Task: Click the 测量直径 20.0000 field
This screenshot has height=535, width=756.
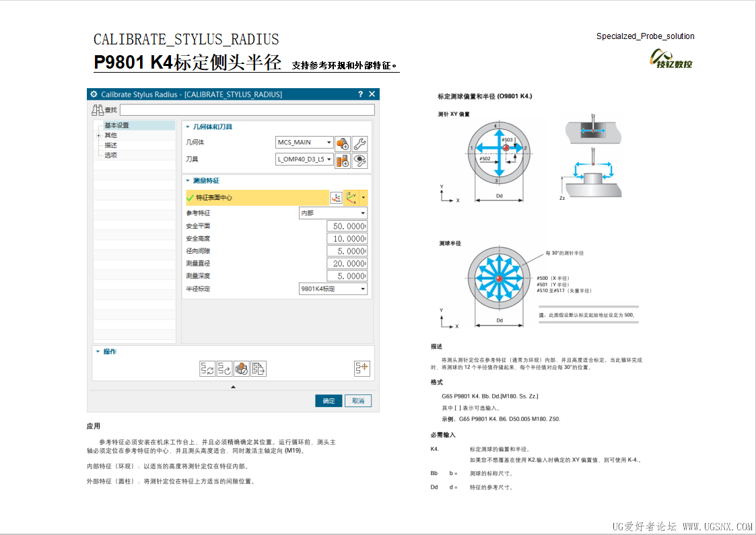Action: click(347, 264)
